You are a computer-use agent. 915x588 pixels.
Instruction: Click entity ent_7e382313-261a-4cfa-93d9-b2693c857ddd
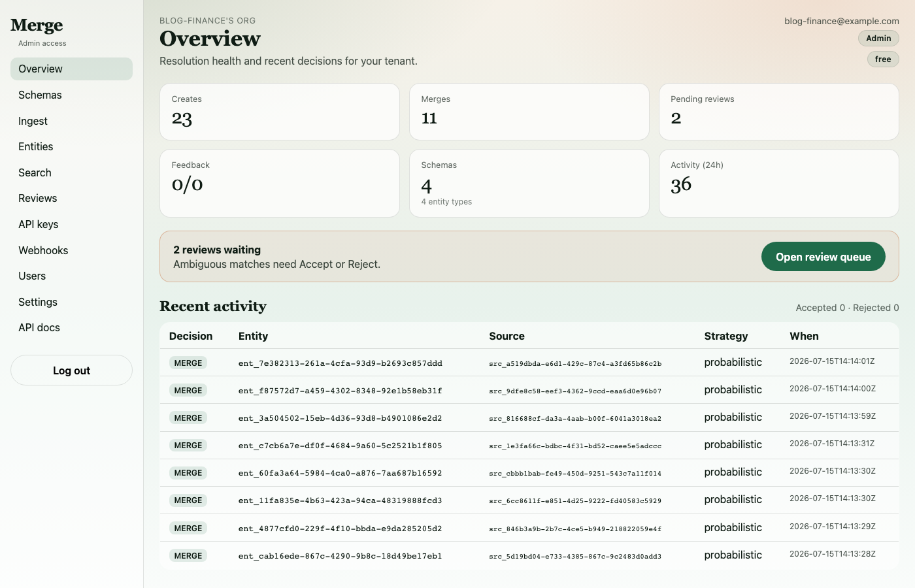[x=341, y=363]
